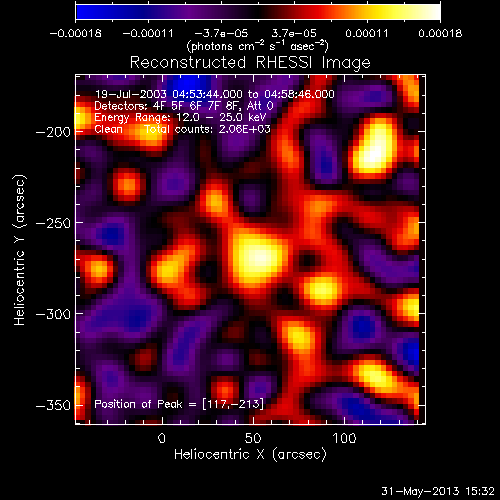
Task: Click the timestamp '31-May-2013 15:32'
Action: click(438, 491)
